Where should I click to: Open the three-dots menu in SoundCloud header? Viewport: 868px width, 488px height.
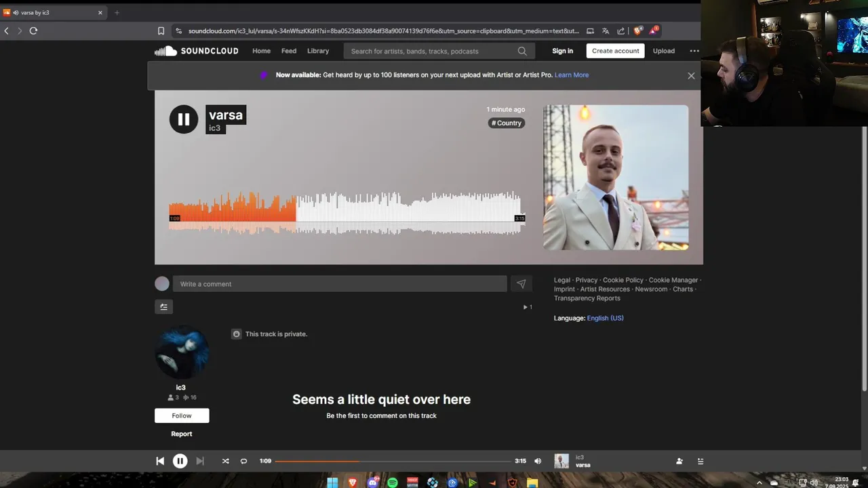point(694,51)
